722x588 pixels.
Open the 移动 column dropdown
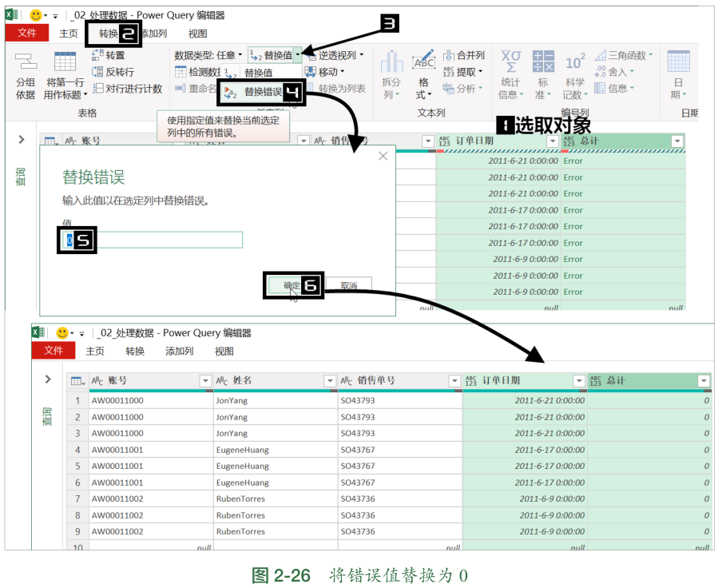[x=324, y=72]
